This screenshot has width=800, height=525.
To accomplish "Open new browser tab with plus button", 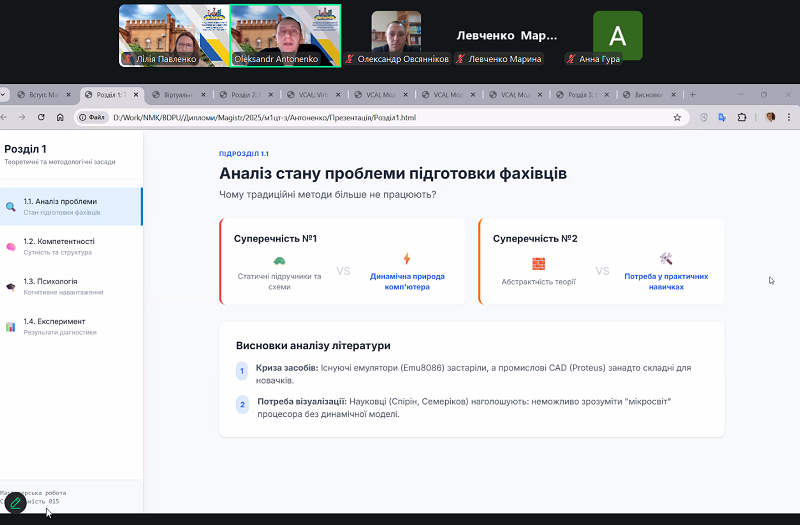I will (x=692, y=95).
